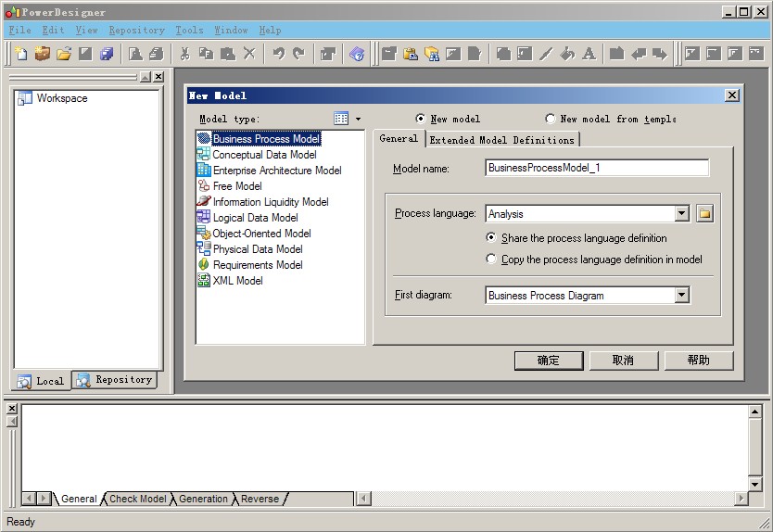Click the clipboard shortcut paste icon
This screenshot has height=532, width=773.
pos(411,53)
